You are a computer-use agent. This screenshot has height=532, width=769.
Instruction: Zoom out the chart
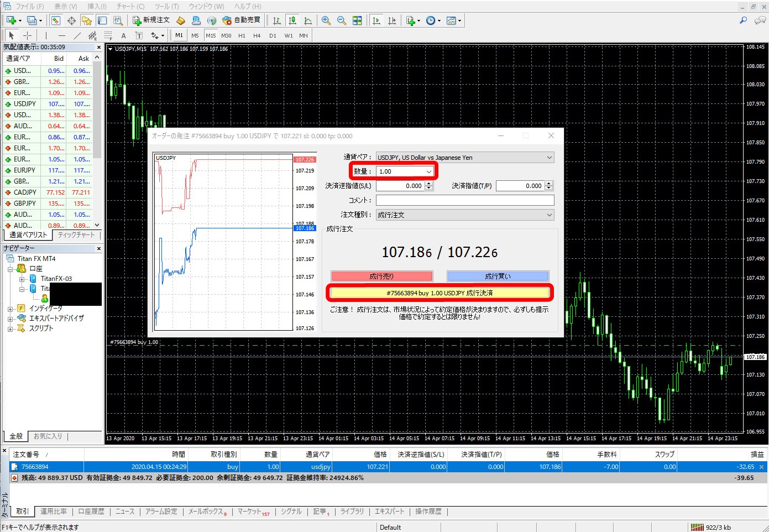click(x=342, y=20)
